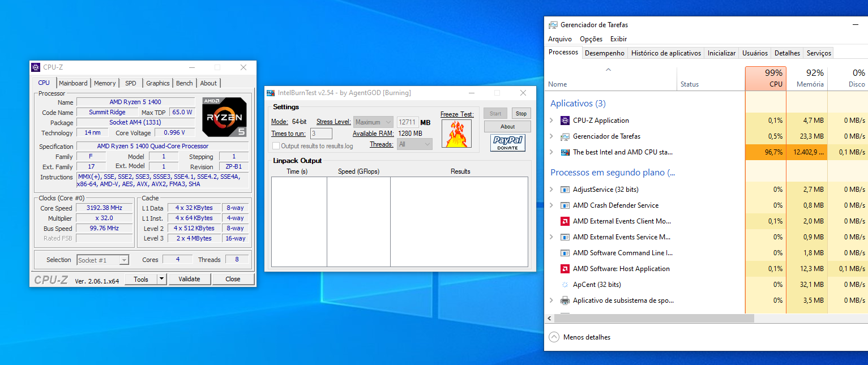Click the stress level MB value field
Viewport: 868px width, 365px height.
(x=408, y=122)
